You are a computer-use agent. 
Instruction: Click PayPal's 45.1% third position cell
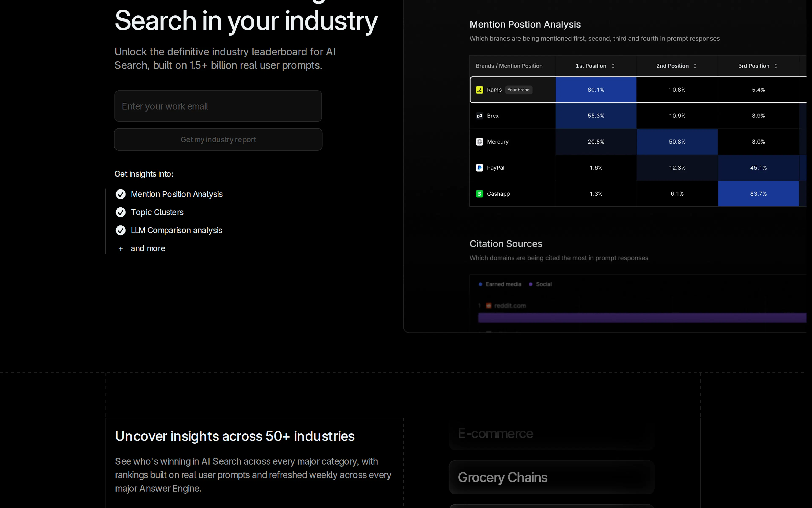click(758, 168)
